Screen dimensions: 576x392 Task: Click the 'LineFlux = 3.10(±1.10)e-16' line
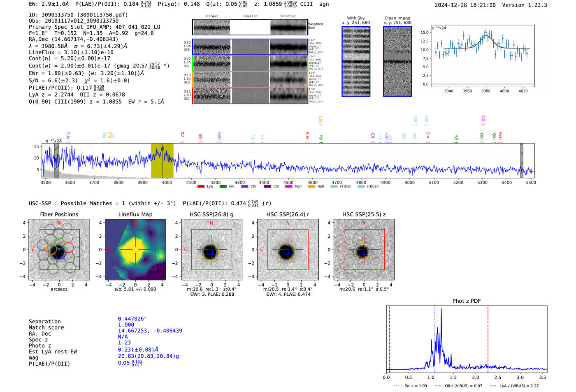coord(71,53)
